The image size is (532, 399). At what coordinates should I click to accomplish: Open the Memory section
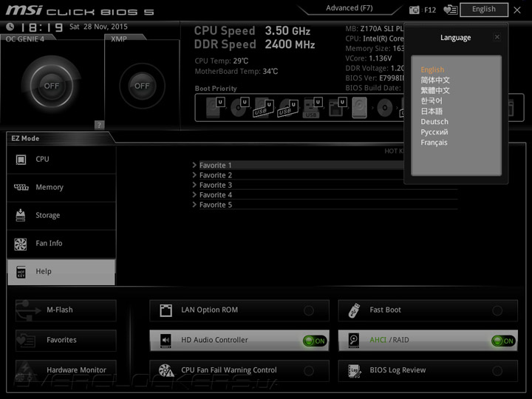pos(61,187)
